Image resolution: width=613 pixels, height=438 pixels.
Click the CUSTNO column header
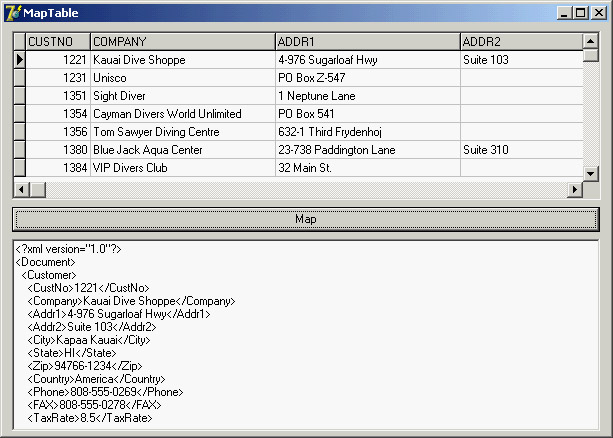click(58, 42)
